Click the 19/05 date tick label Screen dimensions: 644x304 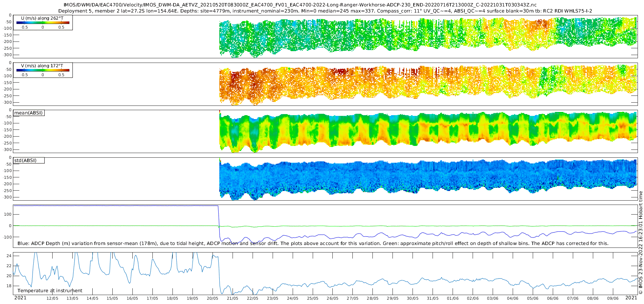coord(192,298)
